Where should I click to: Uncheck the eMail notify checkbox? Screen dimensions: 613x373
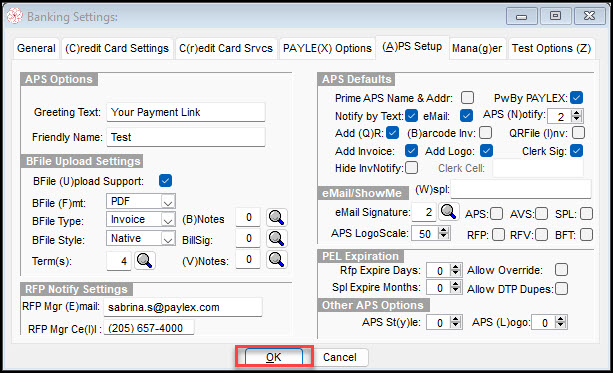point(466,115)
